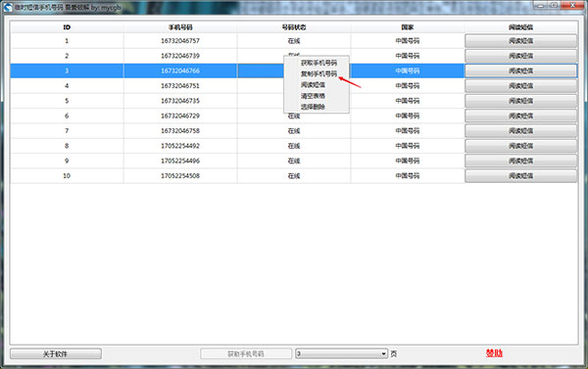588x369 pixels.
Task: Click 在线 status in row 9
Action: tap(294, 161)
